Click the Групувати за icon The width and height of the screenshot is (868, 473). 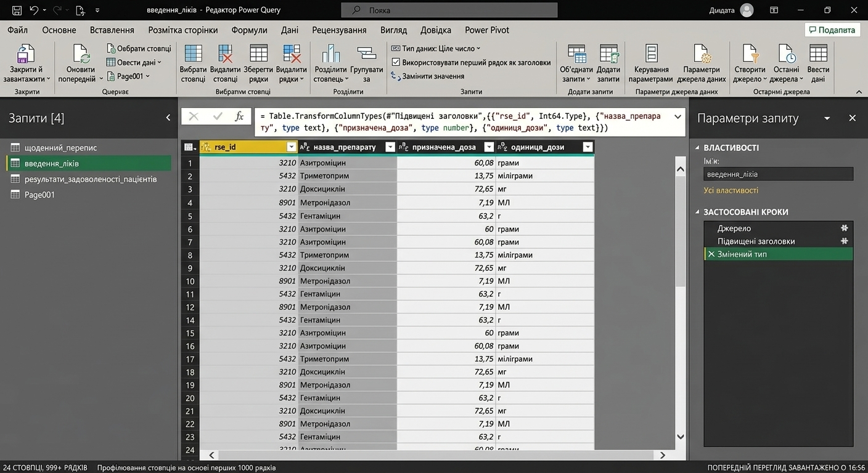[366, 54]
